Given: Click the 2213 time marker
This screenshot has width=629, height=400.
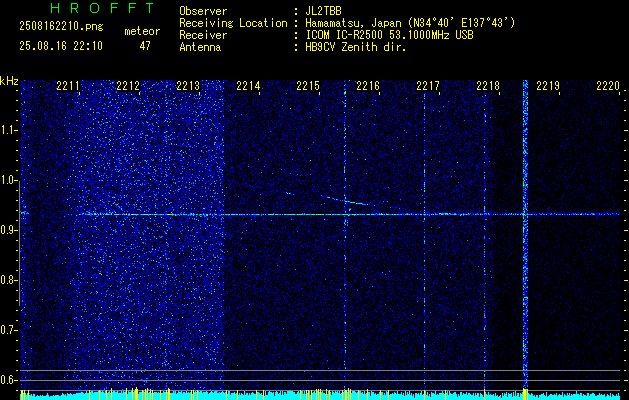Looking at the screenshot, I should 188,85.
